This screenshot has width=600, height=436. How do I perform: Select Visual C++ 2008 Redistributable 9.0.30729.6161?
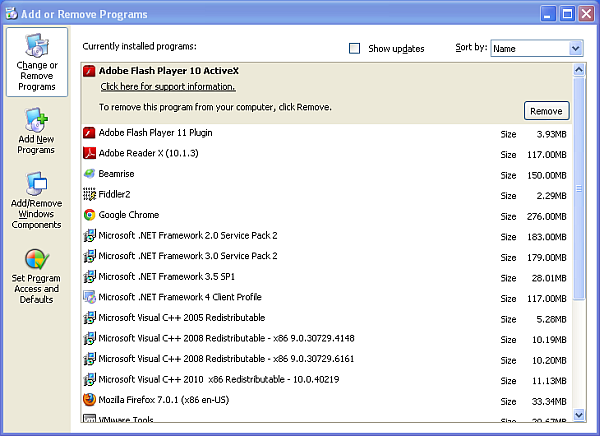(327, 359)
